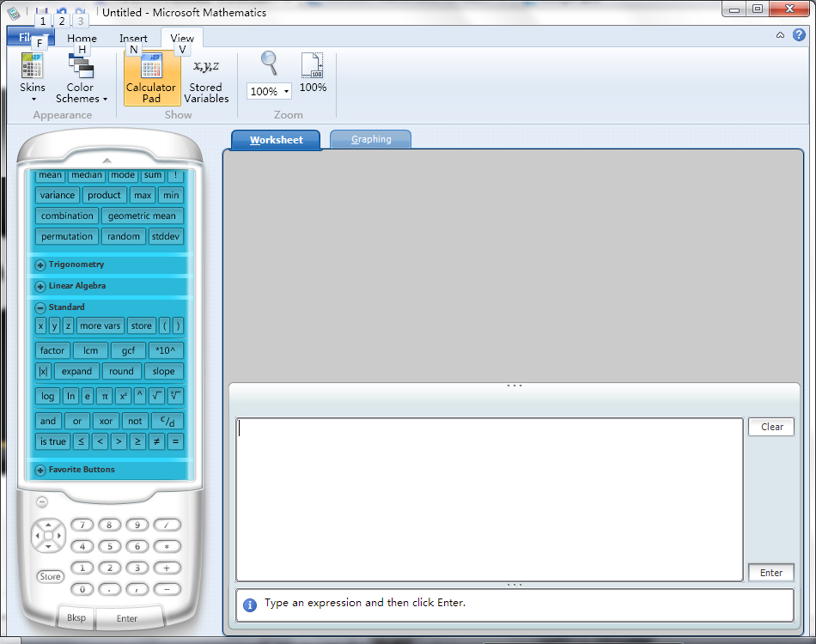Click the expand button
The image size is (816, 644).
pos(76,372)
